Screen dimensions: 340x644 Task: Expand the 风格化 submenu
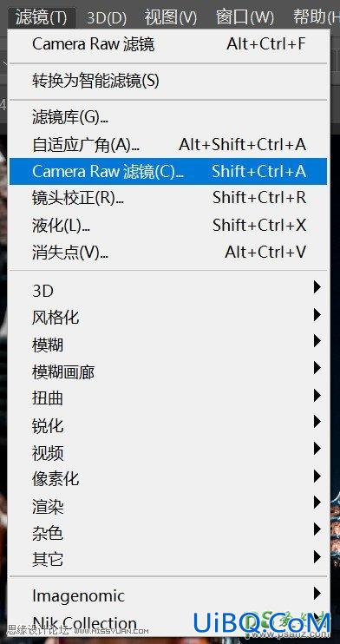(x=168, y=317)
